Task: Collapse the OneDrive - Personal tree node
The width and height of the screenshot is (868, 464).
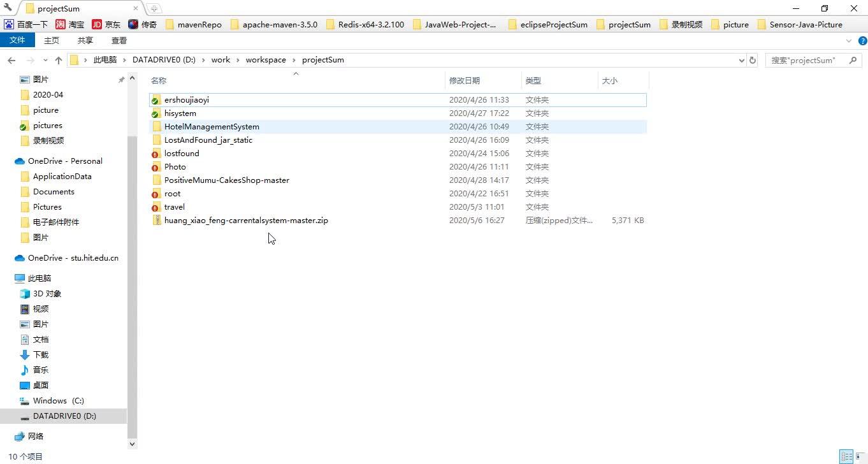Action: coord(10,161)
